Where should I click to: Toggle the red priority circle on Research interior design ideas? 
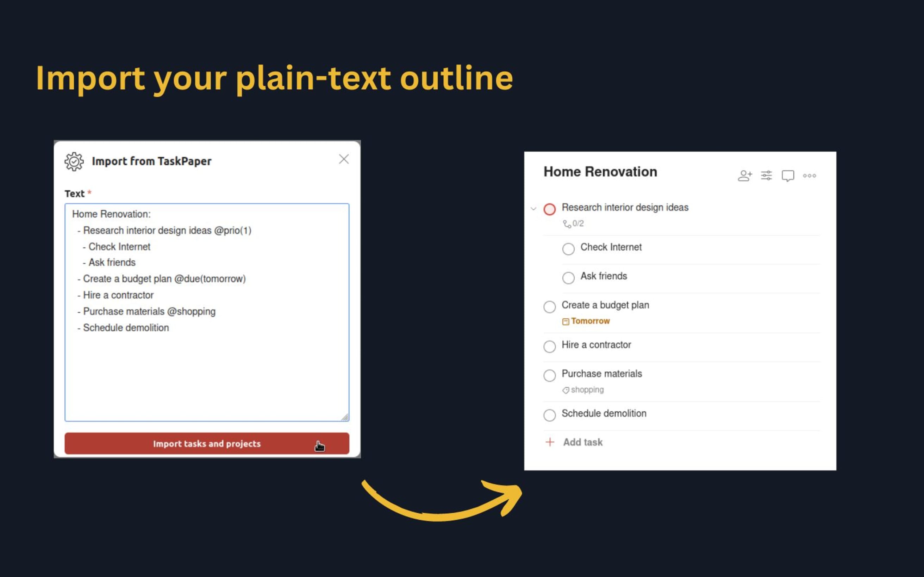550,208
